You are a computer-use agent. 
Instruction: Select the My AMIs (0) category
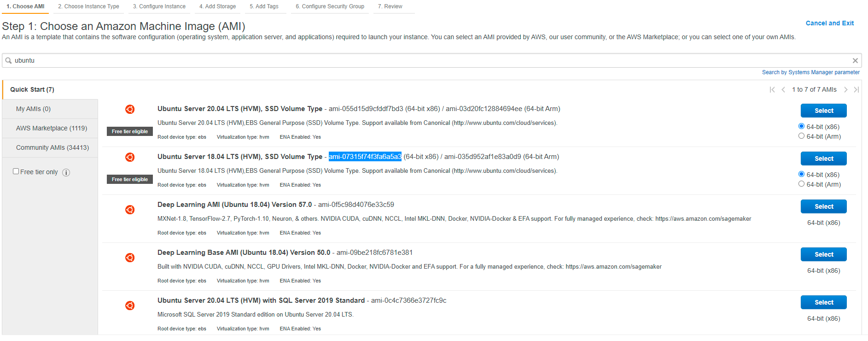pyautogui.click(x=50, y=109)
